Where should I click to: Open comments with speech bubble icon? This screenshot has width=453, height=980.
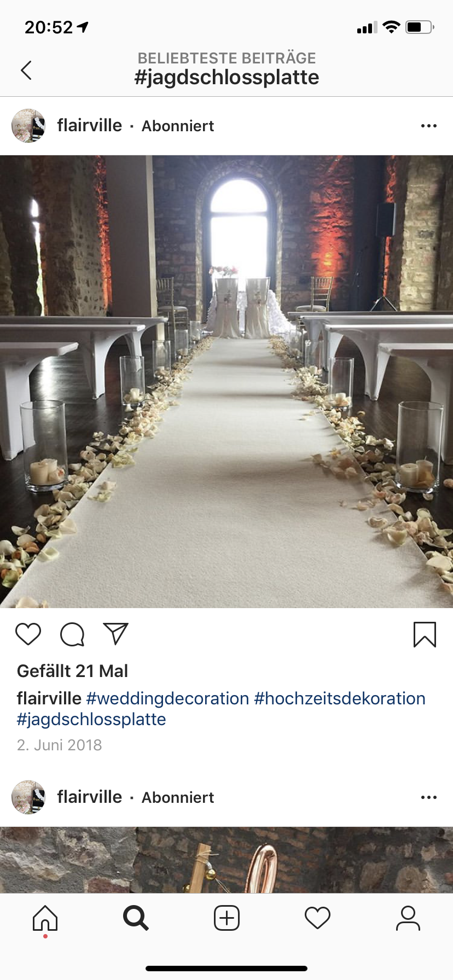click(x=72, y=634)
